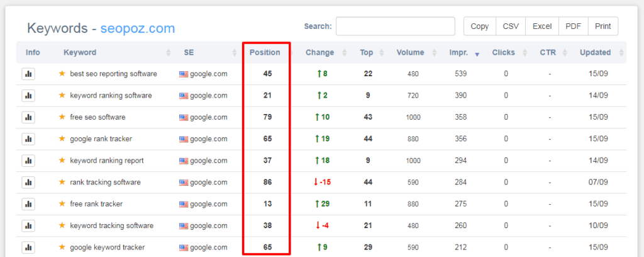
Task: Open chart info for google keyword tracker
Action: click(28, 248)
